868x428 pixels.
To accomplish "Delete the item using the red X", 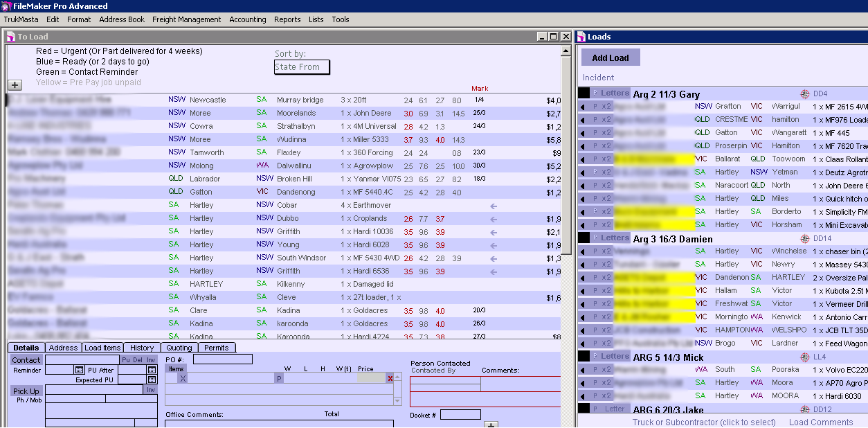I will click(390, 378).
